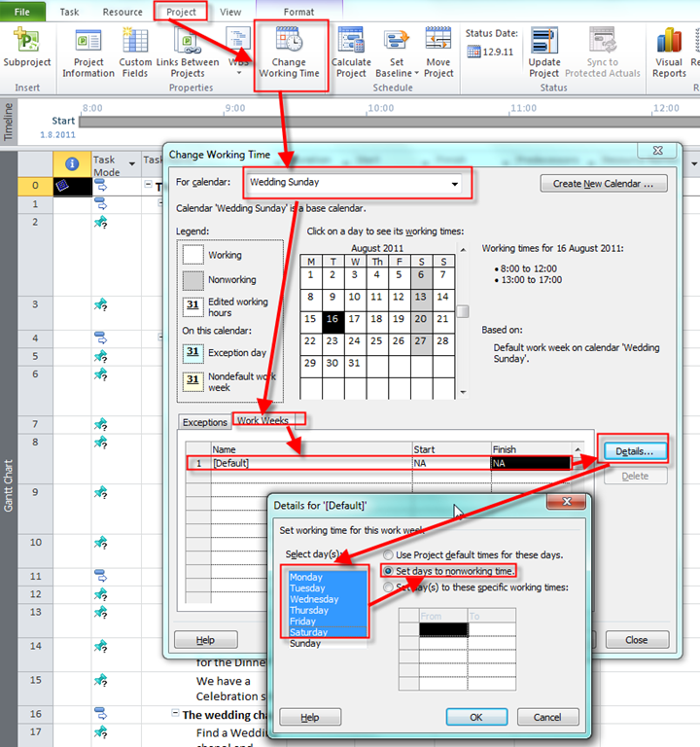The width and height of the screenshot is (700, 747).
Task: Expand the 'For calendar' dropdown
Action: click(x=454, y=183)
